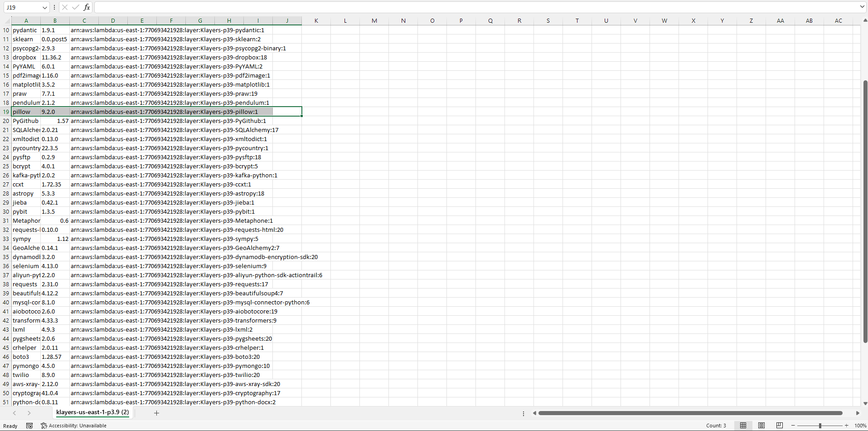868x431 pixels.
Task: Click the pymongo cell
Action: pos(26,366)
